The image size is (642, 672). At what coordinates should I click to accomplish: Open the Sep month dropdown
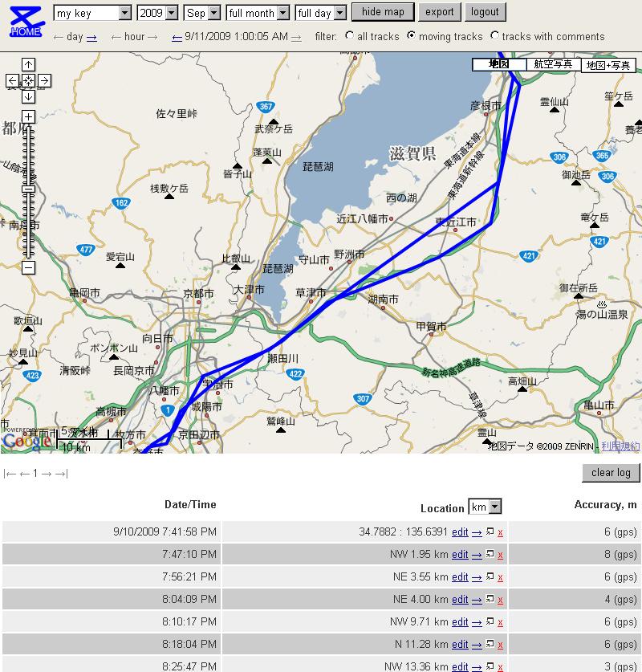[202, 13]
